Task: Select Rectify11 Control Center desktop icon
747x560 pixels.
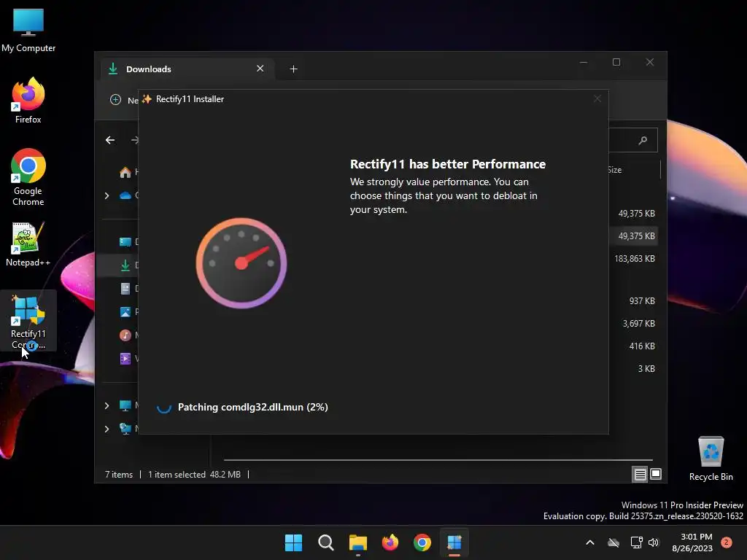Action: [x=28, y=321]
